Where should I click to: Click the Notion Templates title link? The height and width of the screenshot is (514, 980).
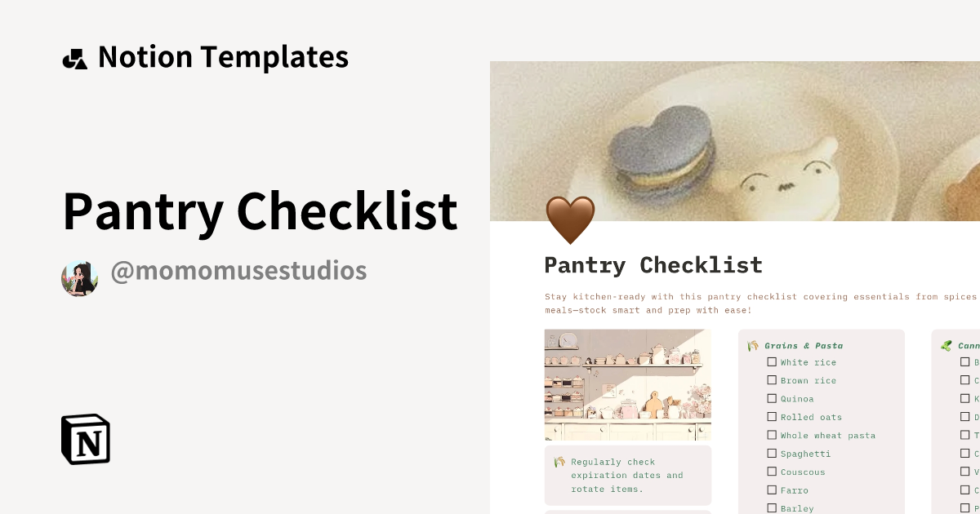click(x=223, y=56)
